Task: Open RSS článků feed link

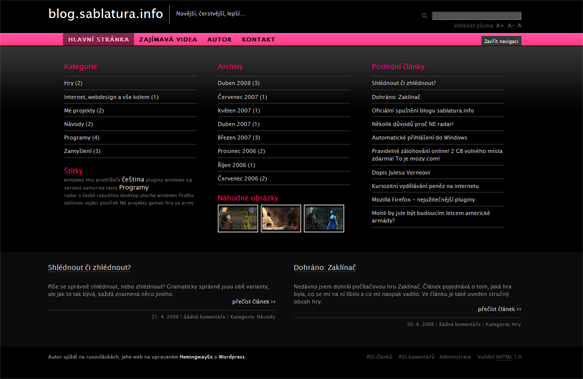Action: tap(379, 357)
